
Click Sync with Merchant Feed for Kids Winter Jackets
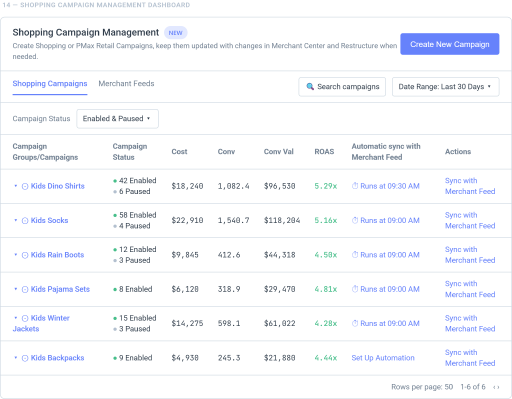point(470,323)
